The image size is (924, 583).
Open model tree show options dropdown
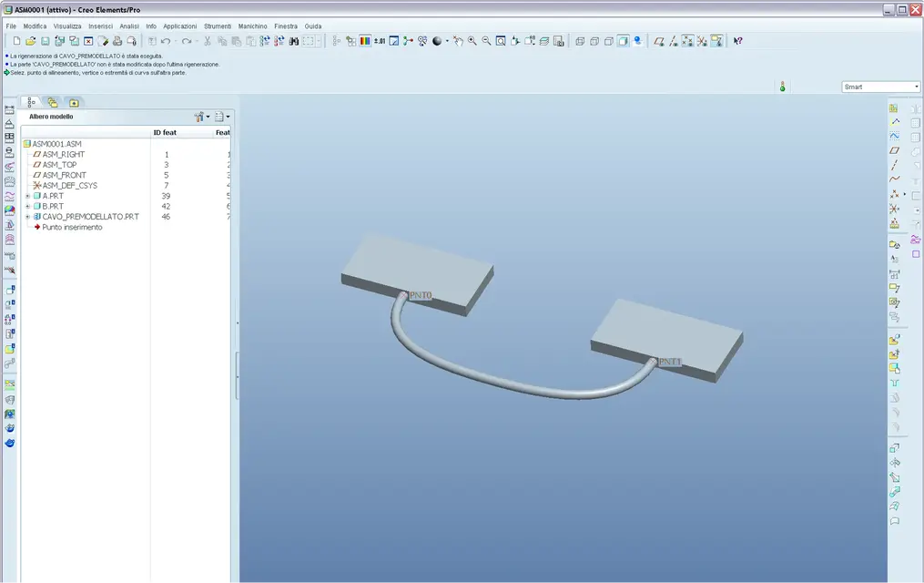tap(222, 117)
